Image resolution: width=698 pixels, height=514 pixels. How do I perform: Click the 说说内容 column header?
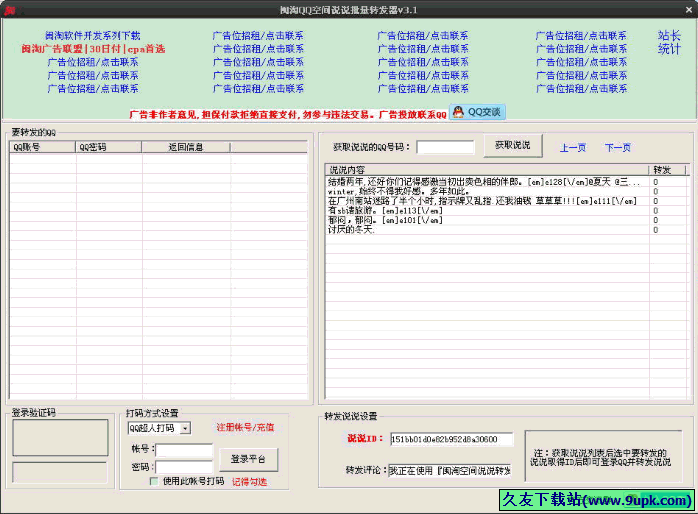point(487,170)
